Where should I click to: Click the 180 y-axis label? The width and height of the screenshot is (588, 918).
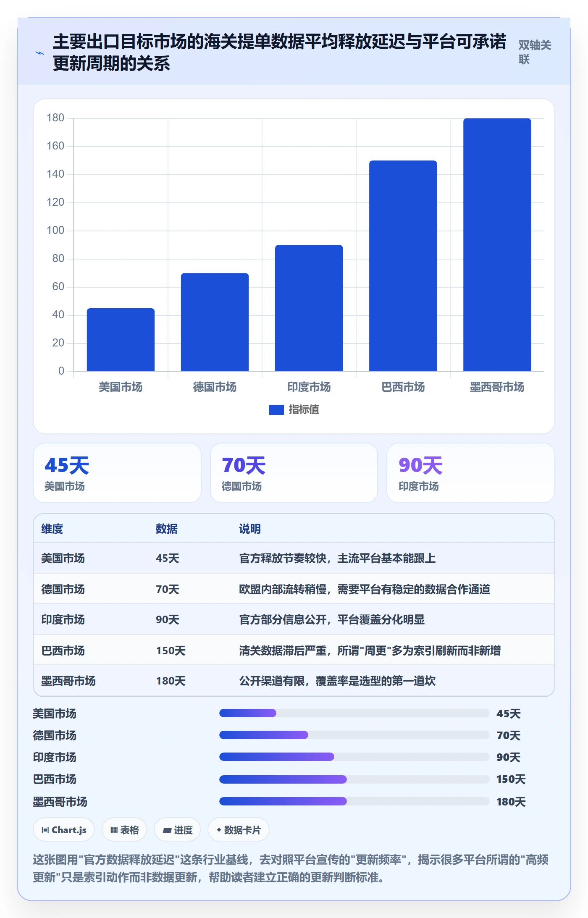point(55,118)
